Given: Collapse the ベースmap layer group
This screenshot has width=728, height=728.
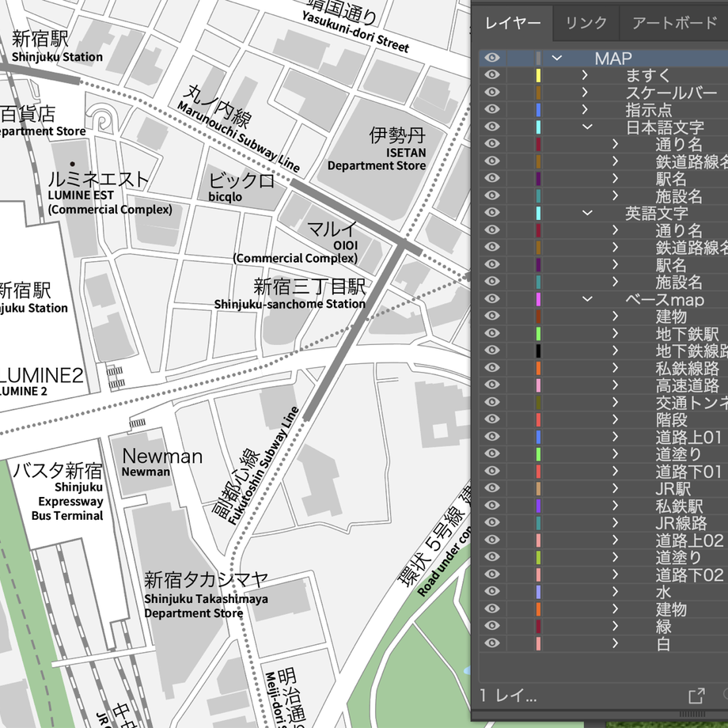Looking at the screenshot, I should pos(587,298).
